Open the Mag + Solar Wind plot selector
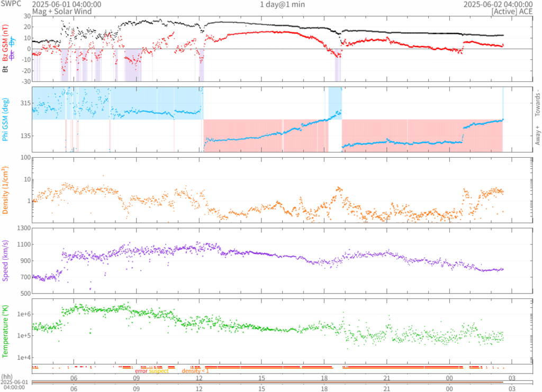This screenshot has height=392, width=542. (62, 12)
